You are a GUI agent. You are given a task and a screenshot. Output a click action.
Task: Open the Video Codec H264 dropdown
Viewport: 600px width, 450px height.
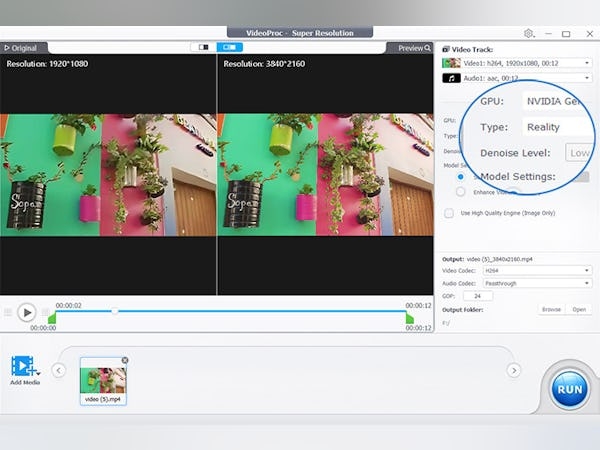tap(537, 271)
